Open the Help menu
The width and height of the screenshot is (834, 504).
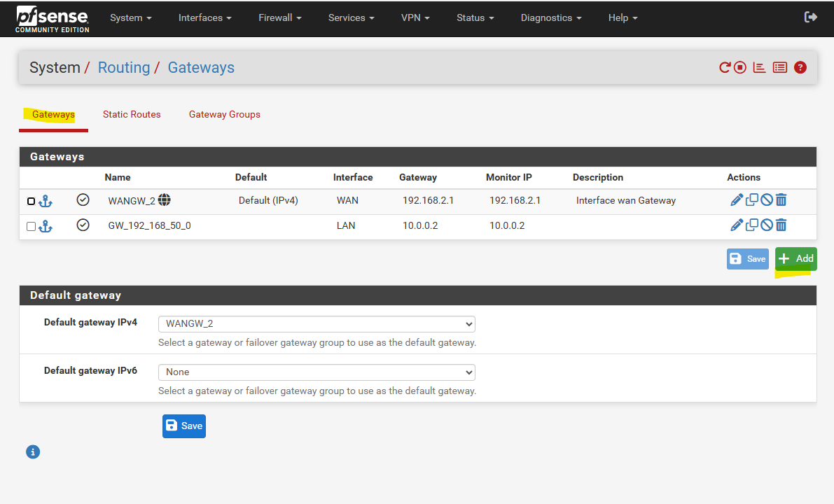[x=623, y=17]
